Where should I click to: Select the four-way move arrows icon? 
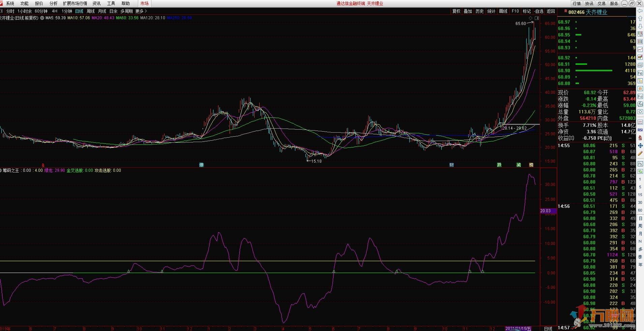tap(640, 145)
